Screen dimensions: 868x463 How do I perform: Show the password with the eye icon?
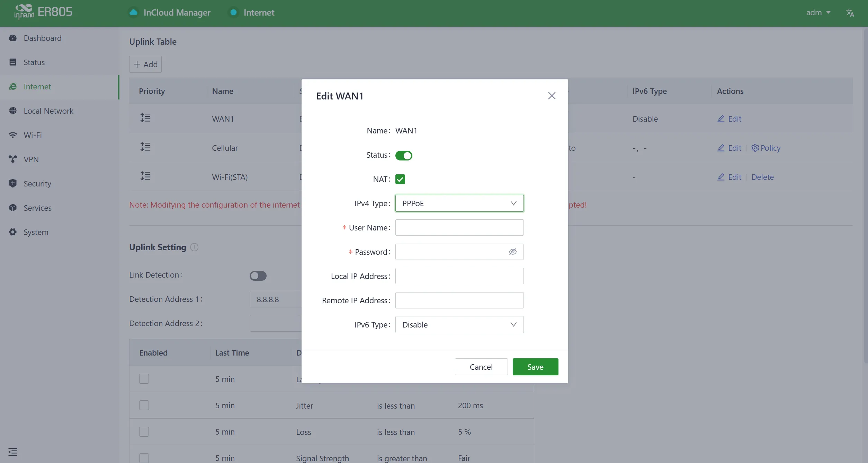(513, 252)
